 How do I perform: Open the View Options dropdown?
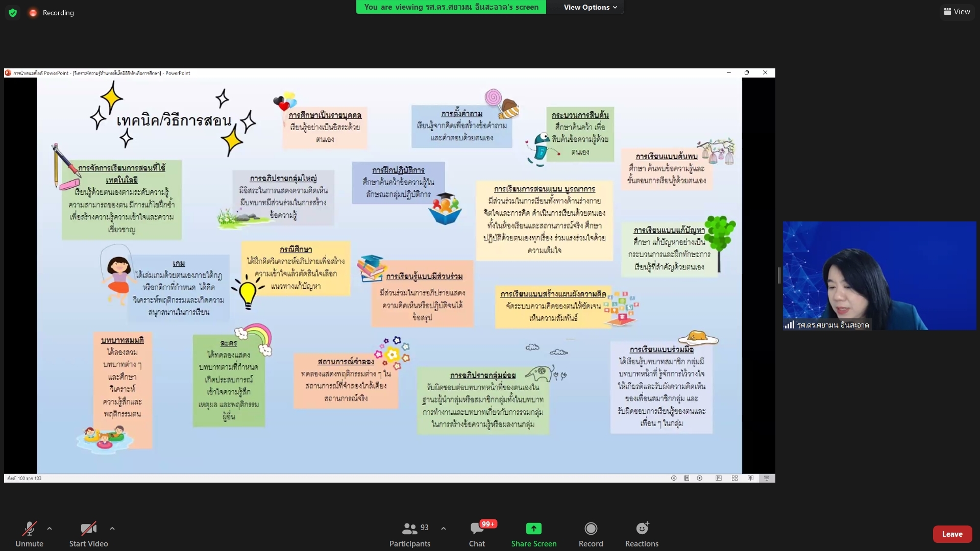pos(591,7)
